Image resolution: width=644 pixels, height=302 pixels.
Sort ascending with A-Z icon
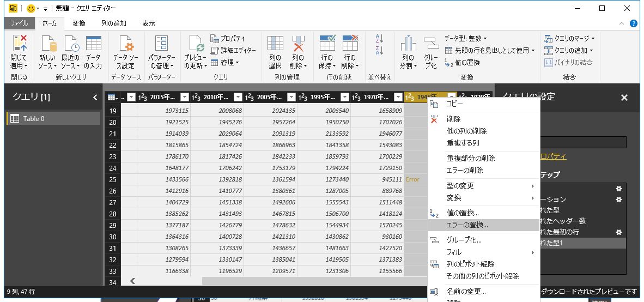[380, 39]
